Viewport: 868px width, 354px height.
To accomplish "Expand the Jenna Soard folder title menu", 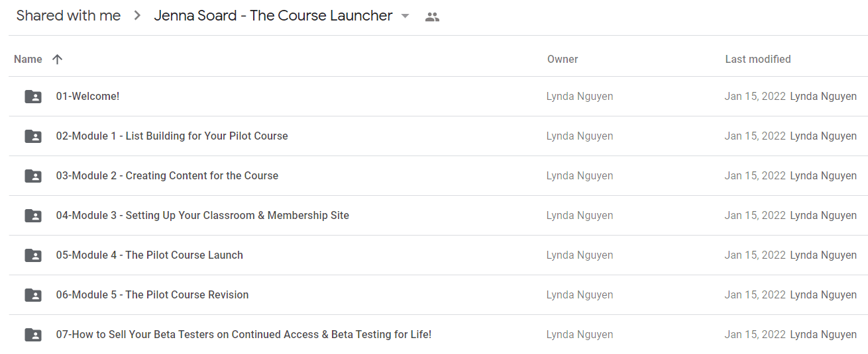I will coord(273,16).
